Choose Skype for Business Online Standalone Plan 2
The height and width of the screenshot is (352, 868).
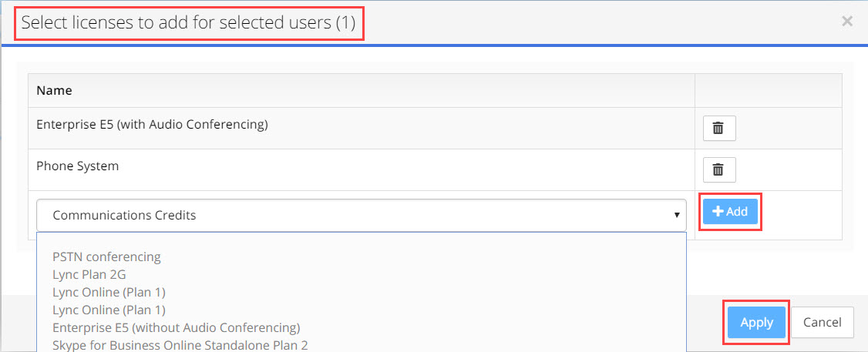(180, 345)
